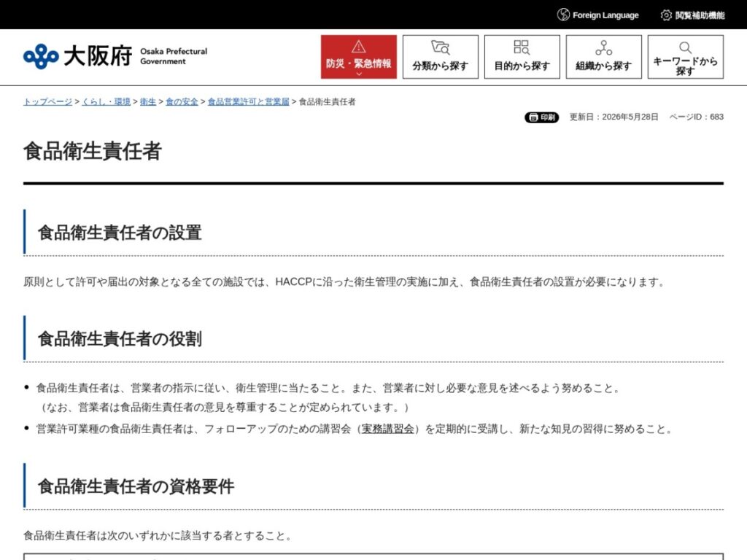Viewport: 747px width, 560px height.
Task: Click the Osaka Prefecture logo emblem
Action: pyautogui.click(x=41, y=56)
